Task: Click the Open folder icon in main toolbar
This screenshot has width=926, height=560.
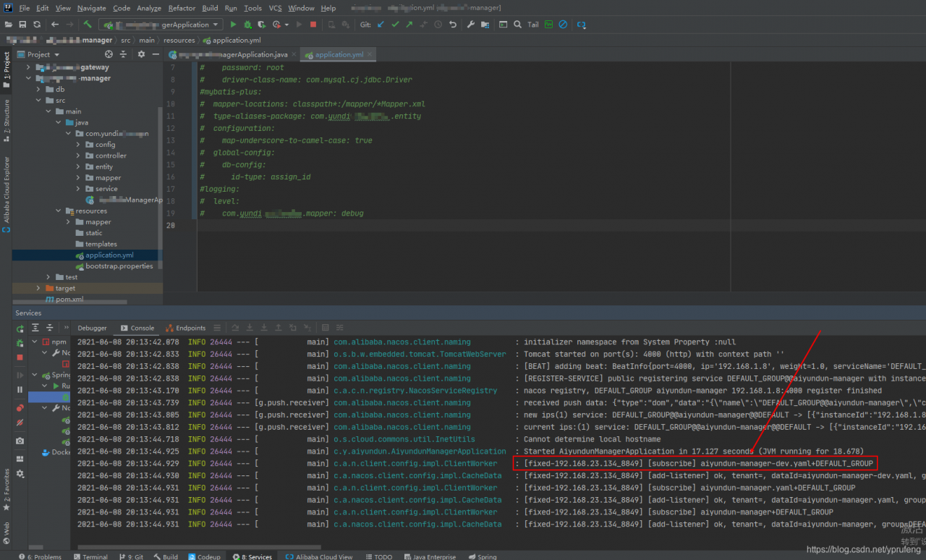Action: 9,25
